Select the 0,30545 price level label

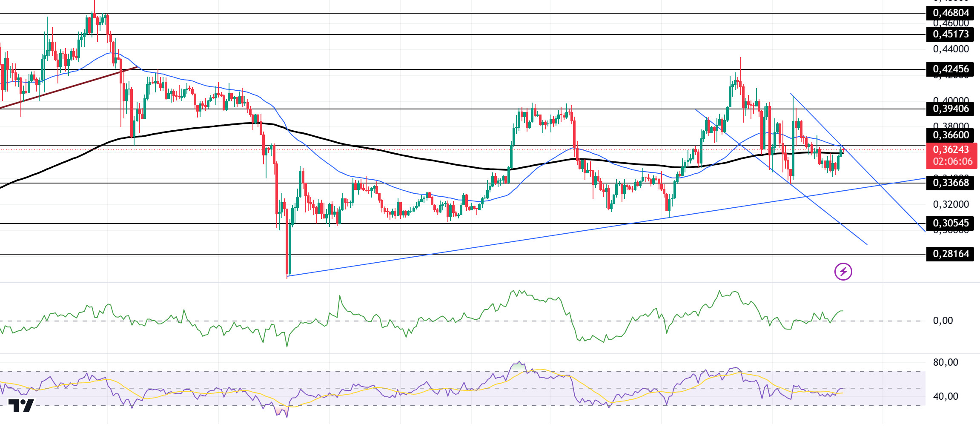coord(950,223)
